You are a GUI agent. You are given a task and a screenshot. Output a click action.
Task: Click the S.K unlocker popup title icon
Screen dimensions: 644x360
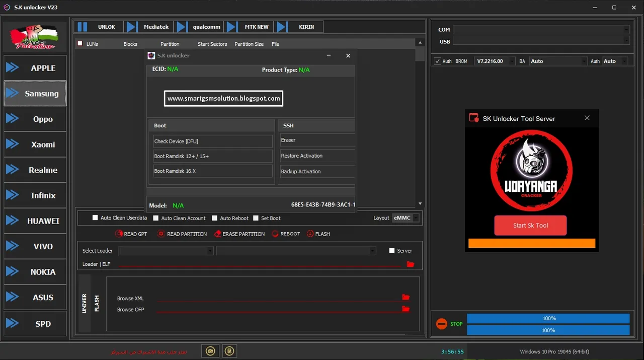click(x=151, y=55)
